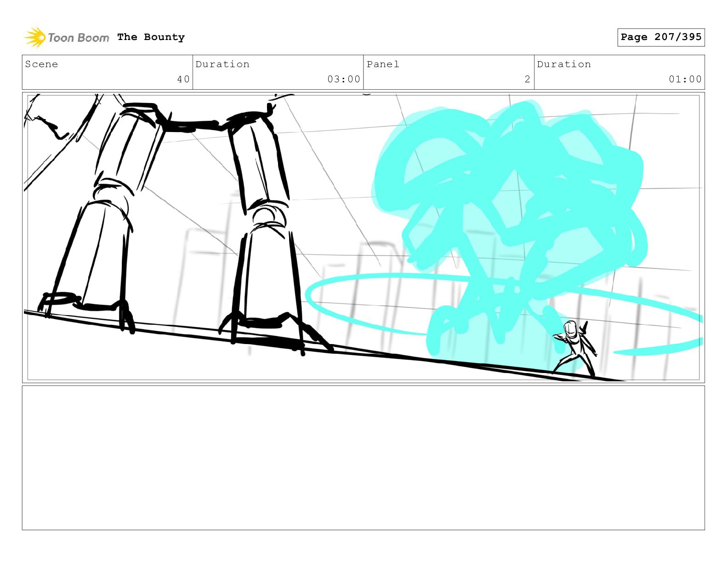Click the empty notes box below the panel
This screenshot has height=563, width=728.
(x=363, y=458)
